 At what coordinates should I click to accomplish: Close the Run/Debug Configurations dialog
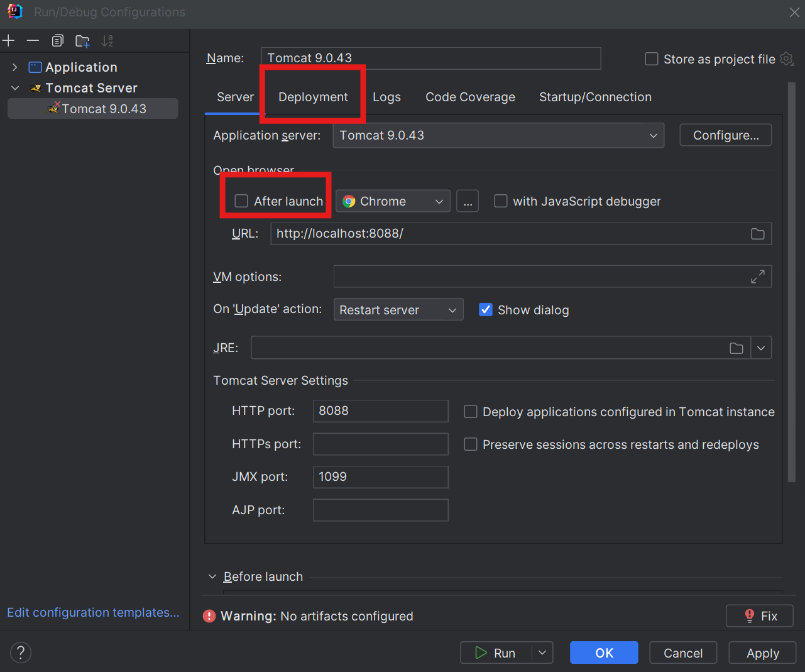[794, 12]
